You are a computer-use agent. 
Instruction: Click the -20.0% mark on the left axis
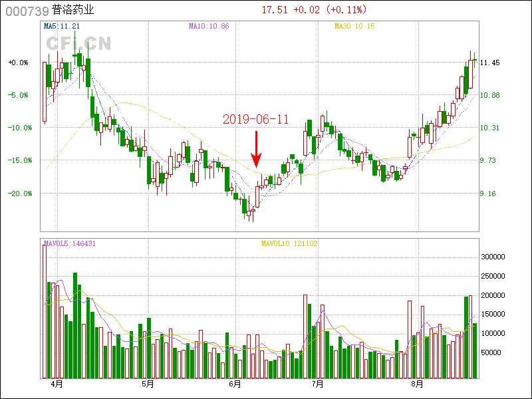click(19, 194)
